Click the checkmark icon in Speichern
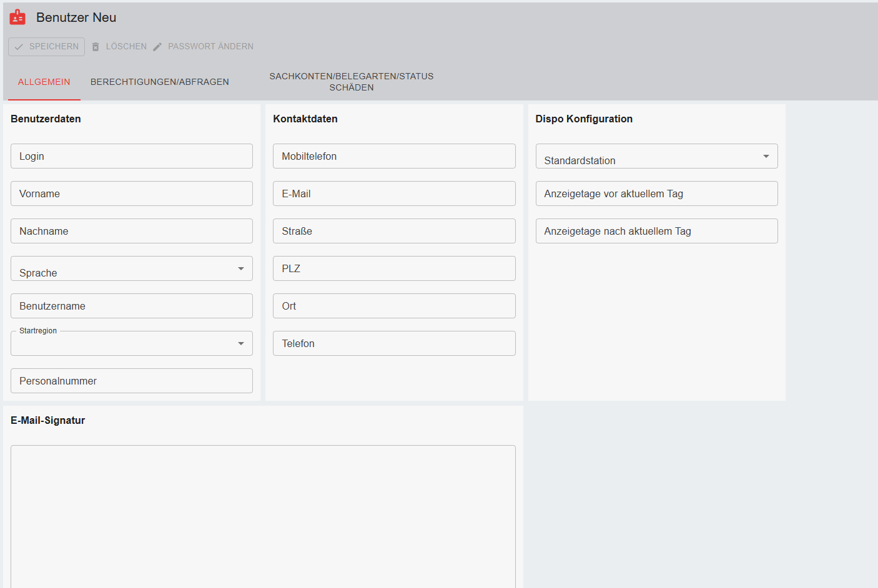Viewport: 878px width, 588px height. coord(19,47)
